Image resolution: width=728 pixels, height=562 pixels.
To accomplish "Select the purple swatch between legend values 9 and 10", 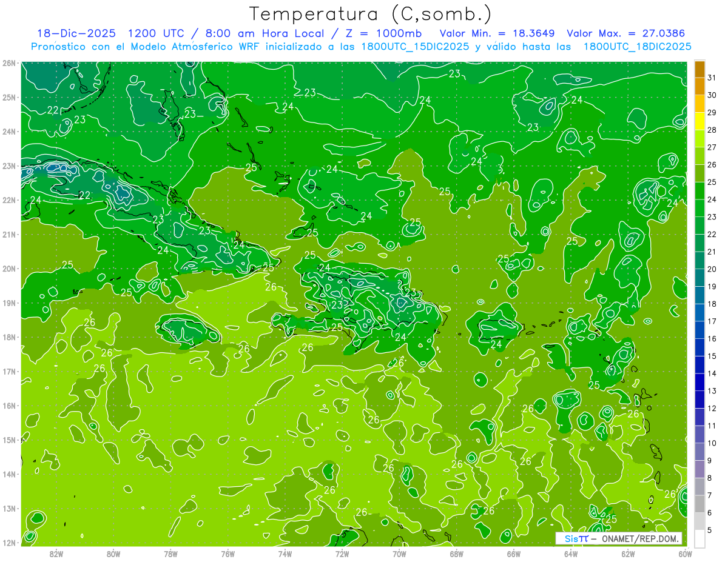I will pos(699,452).
